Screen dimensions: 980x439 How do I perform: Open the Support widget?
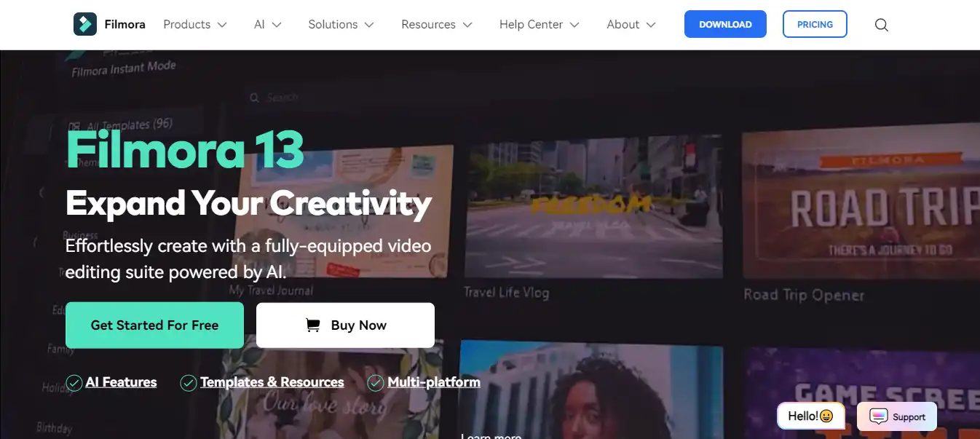pyautogui.click(x=897, y=416)
